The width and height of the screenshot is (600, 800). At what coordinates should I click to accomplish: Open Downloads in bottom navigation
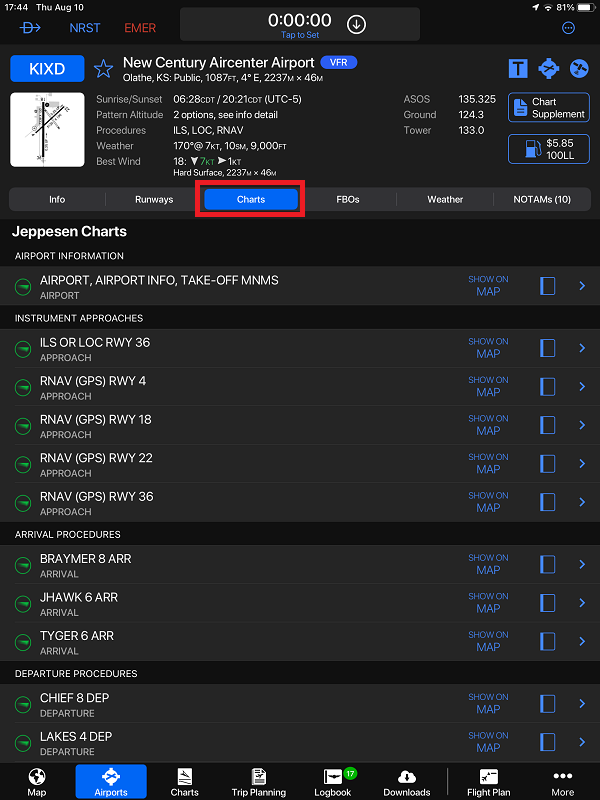pyautogui.click(x=407, y=782)
